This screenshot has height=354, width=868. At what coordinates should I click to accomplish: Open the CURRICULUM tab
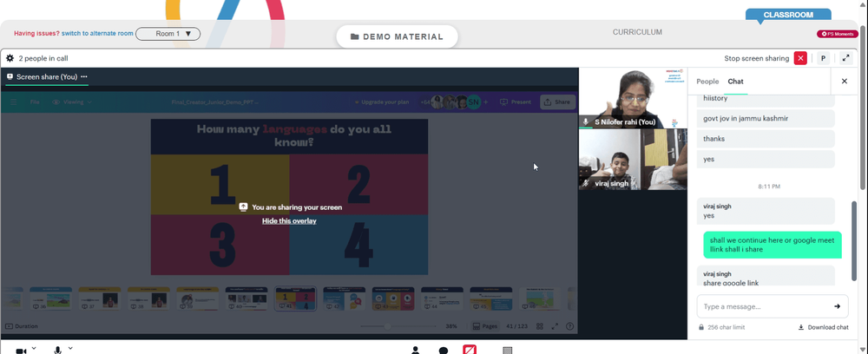click(x=637, y=32)
